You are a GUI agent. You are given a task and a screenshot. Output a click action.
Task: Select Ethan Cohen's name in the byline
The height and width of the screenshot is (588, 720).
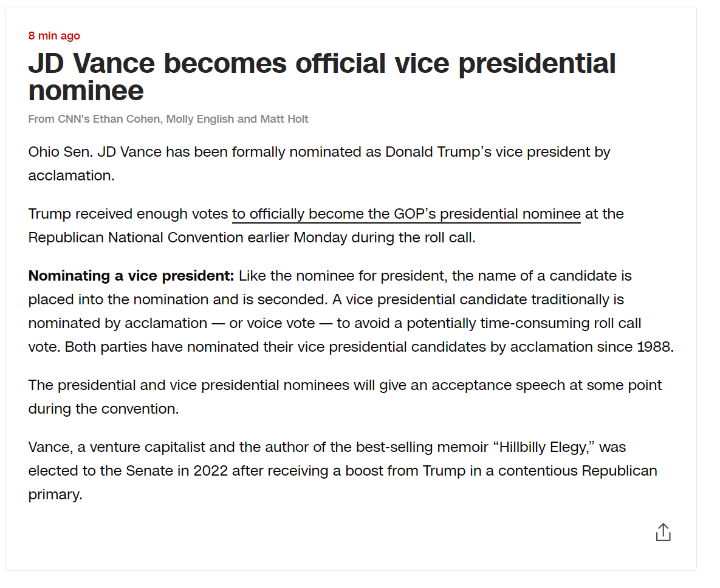126,119
